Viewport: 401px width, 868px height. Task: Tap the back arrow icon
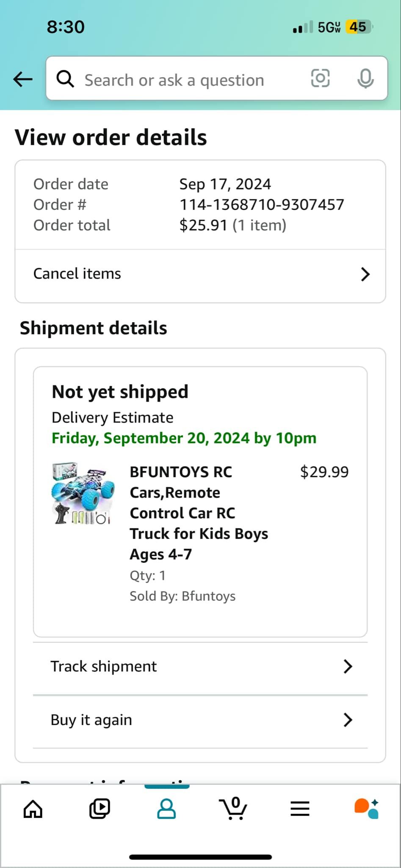click(x=23, y=79)
